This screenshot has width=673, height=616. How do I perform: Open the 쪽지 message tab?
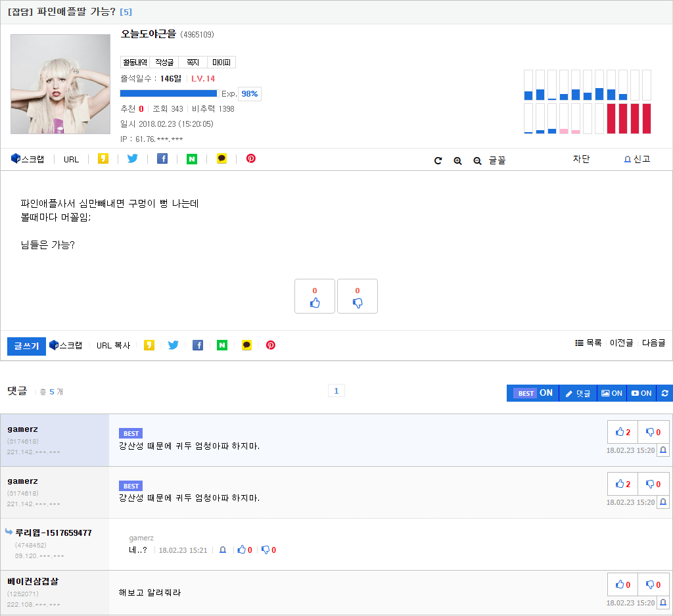point(193,62)
